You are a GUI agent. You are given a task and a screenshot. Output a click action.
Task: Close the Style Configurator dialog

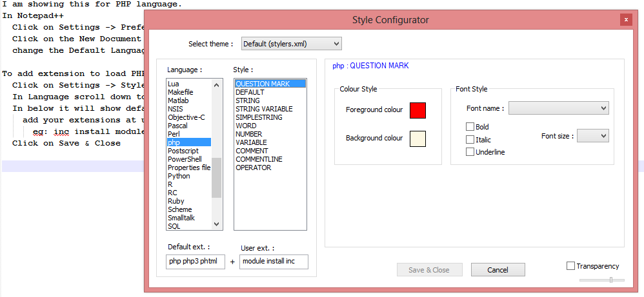pos(626,19)
